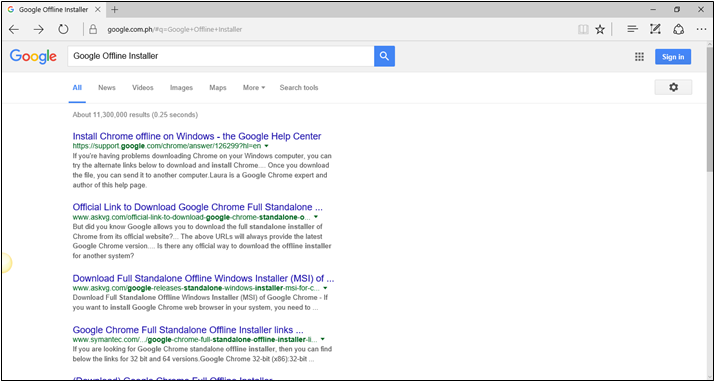Open search settings gear button
714x382 pixels.
pos(673,87)
